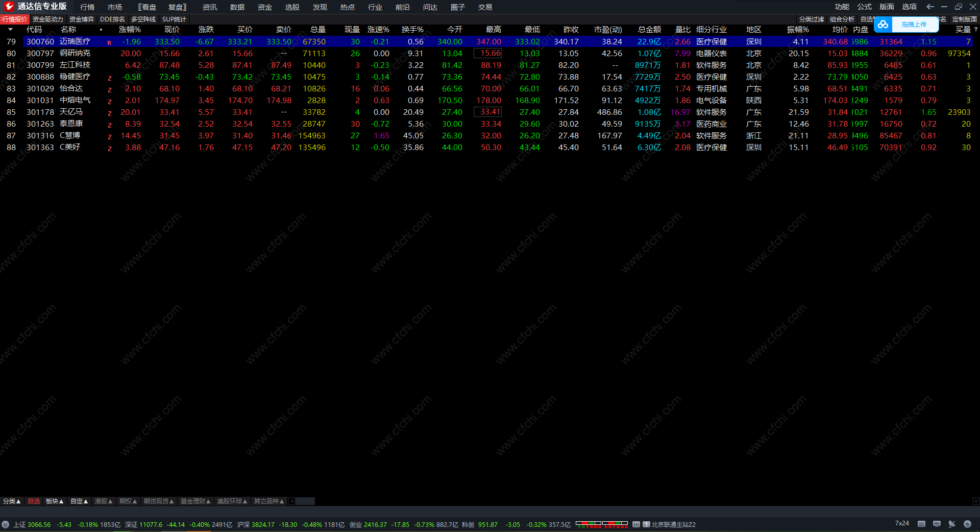Click the 通达信 red logo icon
The width and height of the screenshot is (980, 532).
pyautogui.click(x=9, y=7)
